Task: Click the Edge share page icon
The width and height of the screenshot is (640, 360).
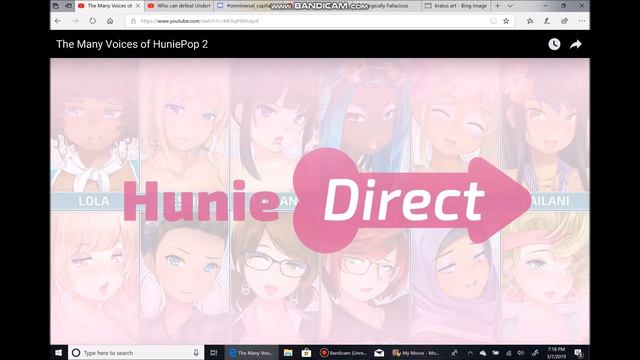Action: pyautogui.click(x=564, y=21)
